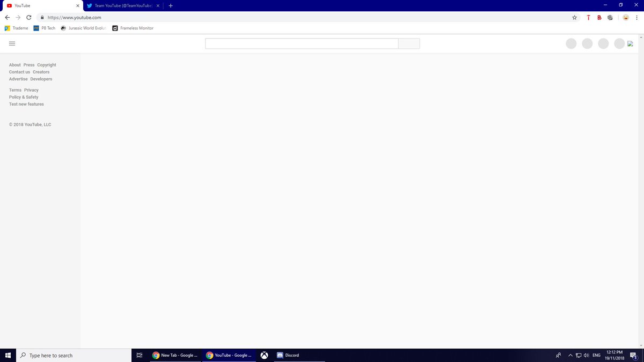
Task: Open the Jurassic World Evolution bookmark
Action: [84, 28]
